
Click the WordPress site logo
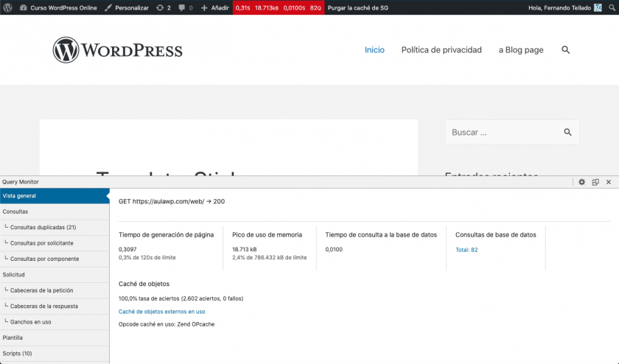(x=118, y=50)
